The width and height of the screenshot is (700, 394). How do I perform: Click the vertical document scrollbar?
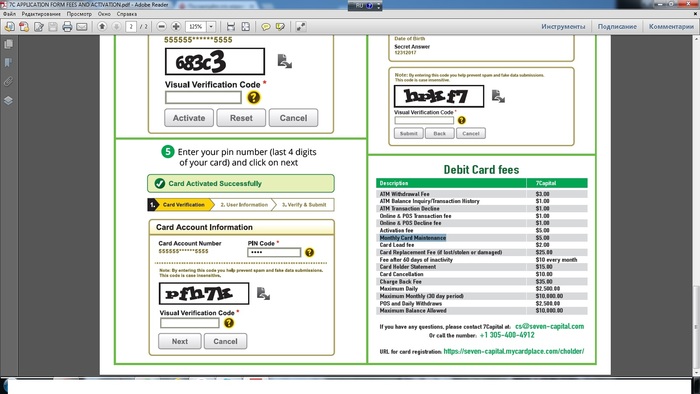click(696, 205)
